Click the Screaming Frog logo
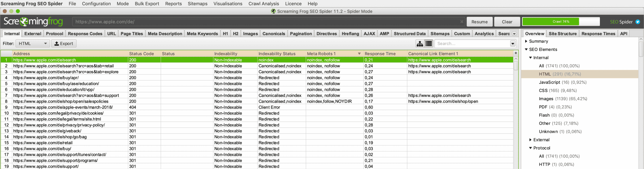 point(33,22)
